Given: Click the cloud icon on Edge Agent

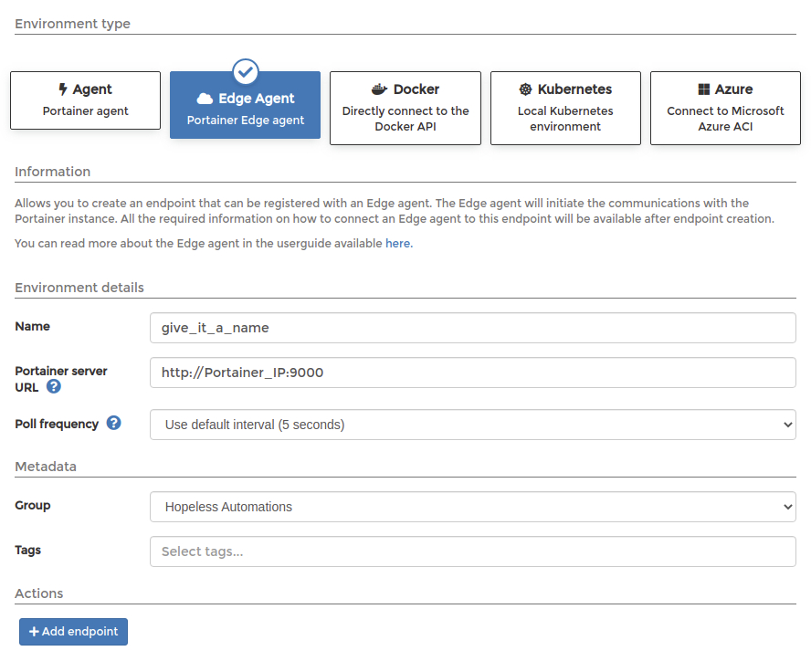Looking at the screenshot, I should click(205, 99).
